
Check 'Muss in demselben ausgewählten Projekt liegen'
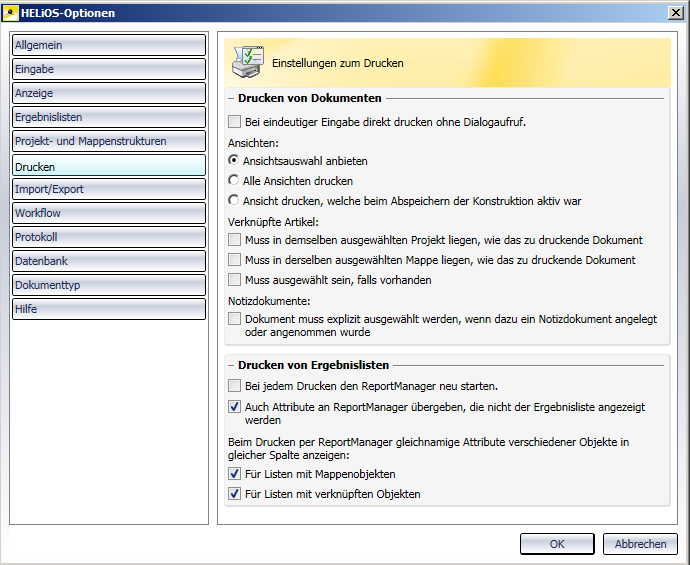235,240
